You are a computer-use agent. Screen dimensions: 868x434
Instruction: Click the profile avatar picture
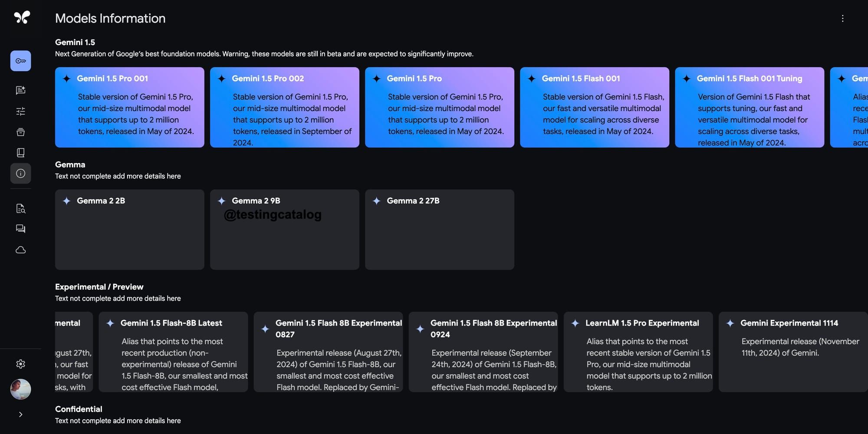[x=20, y=389]
